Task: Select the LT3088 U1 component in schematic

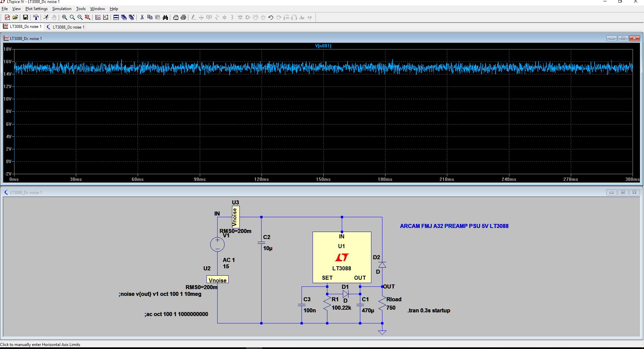Action: click(x=342, y=257)
